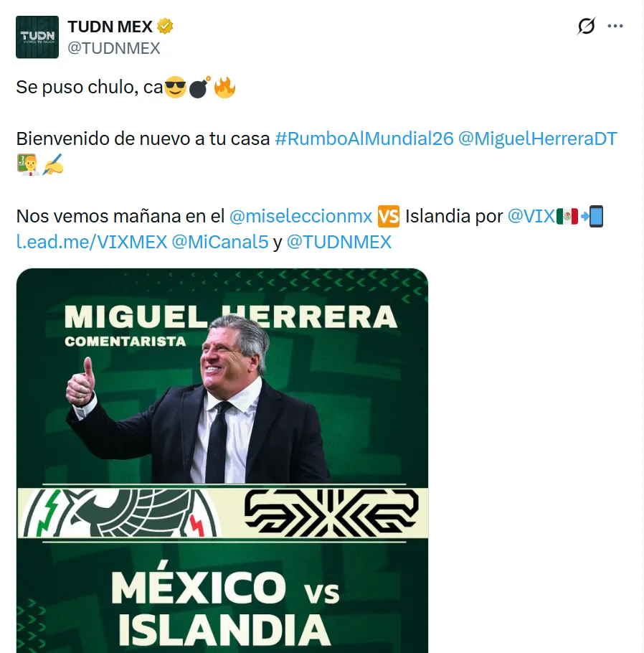The image size is (644, 653).
Task: Open the @MiCanal5 mention
Action: (220, 243)
